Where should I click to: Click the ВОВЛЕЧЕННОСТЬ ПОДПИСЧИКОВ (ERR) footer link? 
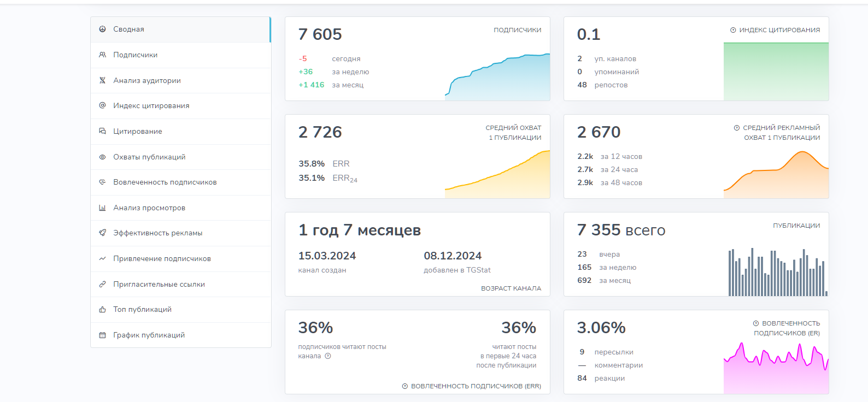(476, 386)
